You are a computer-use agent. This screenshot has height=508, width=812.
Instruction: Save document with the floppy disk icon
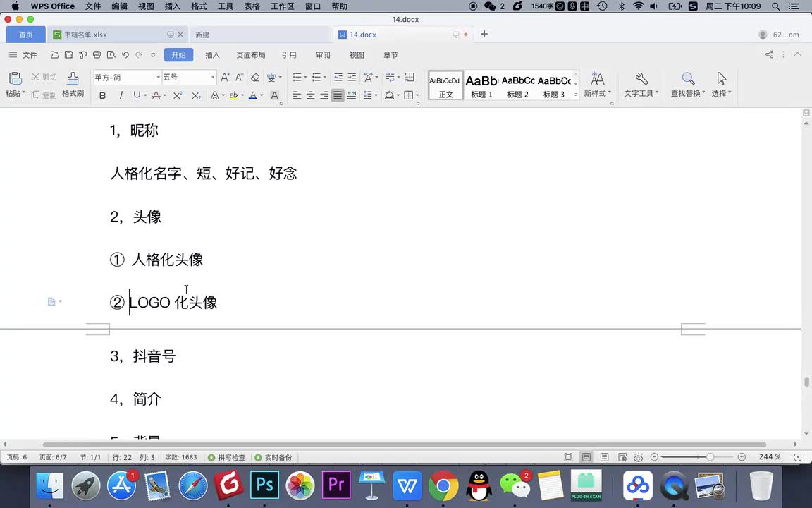(x=68, y=55)
